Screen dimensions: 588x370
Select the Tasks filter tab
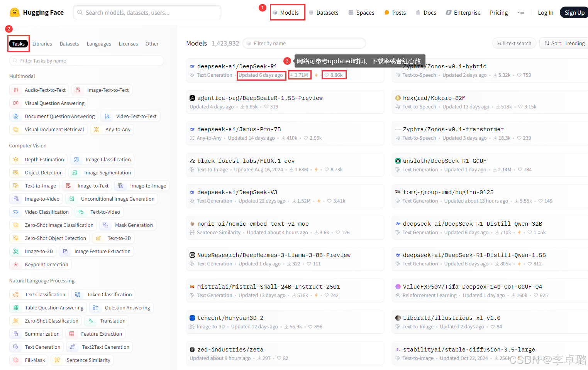[19, 44]
